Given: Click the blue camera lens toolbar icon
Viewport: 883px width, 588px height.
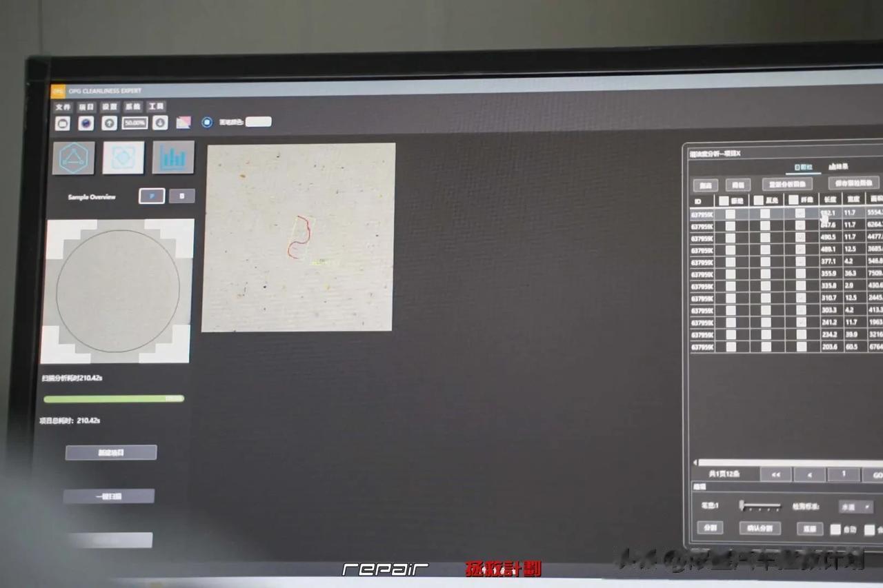Looking at the screenshot, I should 86,123.
